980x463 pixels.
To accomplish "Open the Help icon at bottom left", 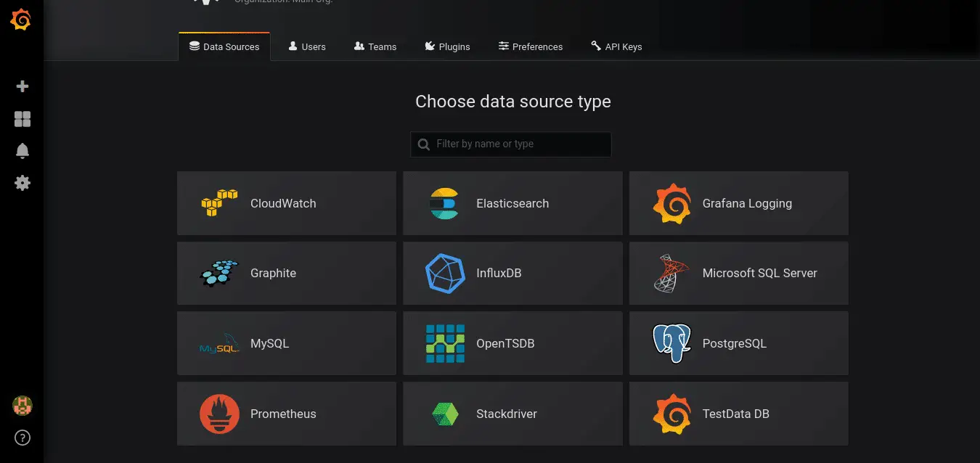I will point(22,438).
